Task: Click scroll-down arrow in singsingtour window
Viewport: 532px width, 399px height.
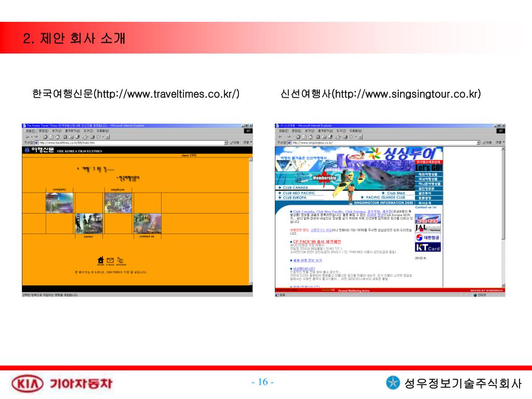Action: pyautogui.click(x=503, y=285)
